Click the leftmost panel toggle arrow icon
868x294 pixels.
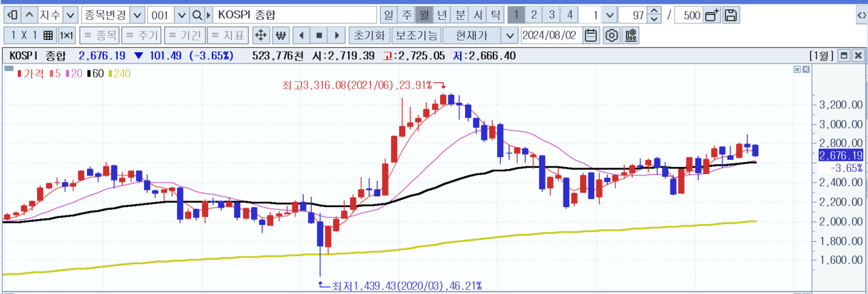[x=11, y=14]
